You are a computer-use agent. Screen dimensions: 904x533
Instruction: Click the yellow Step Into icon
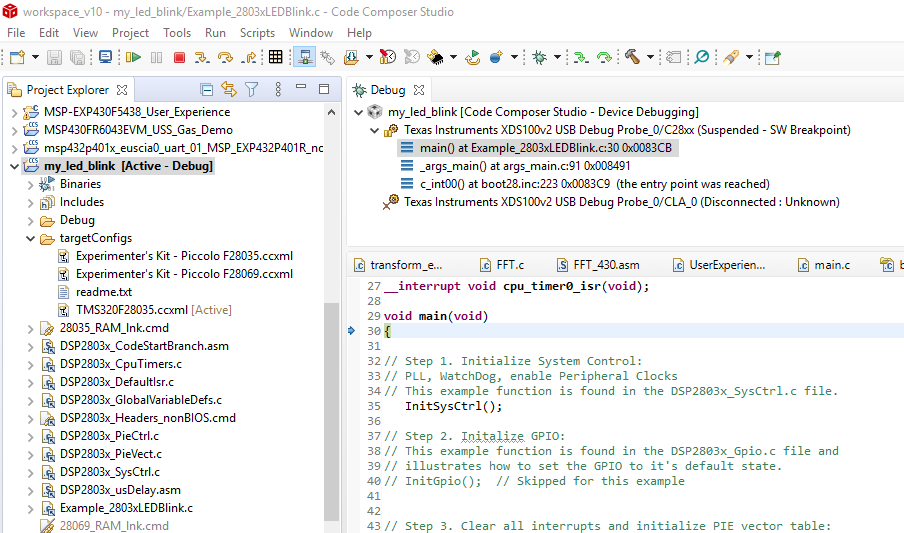[x=202, y=57]
